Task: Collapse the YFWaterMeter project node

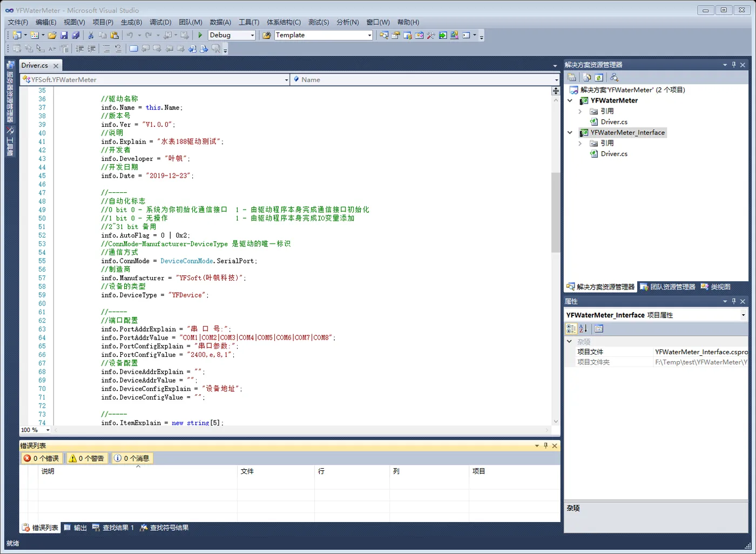Action: (570, 100)
